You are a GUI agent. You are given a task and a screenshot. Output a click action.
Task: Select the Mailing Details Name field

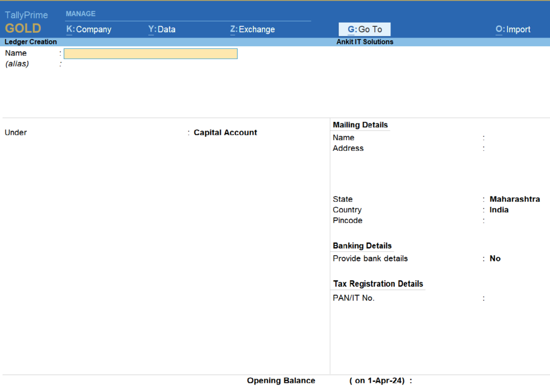(510, 137)
